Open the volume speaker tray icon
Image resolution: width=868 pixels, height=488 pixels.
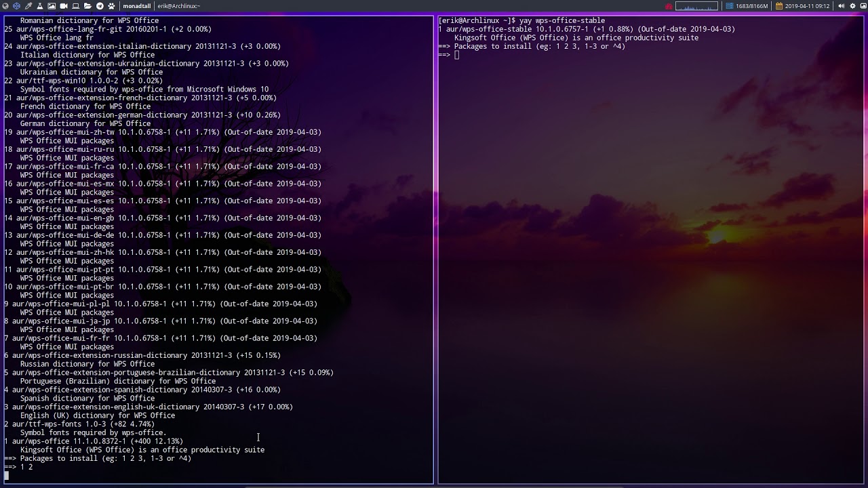click(842, 6)
